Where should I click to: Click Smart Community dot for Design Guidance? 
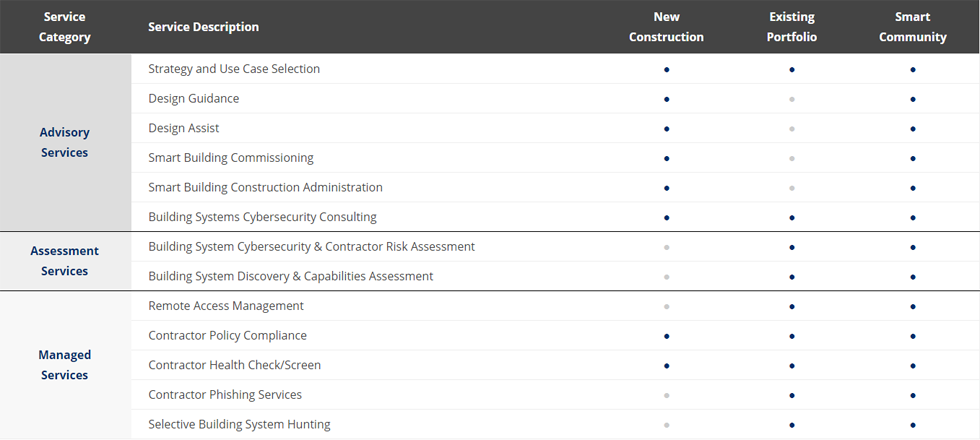click(913, 99)
